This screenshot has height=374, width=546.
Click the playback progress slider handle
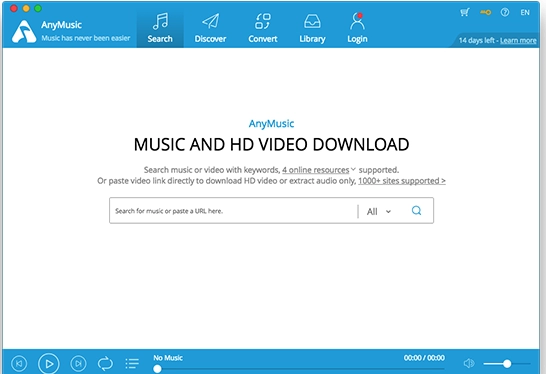157,369
